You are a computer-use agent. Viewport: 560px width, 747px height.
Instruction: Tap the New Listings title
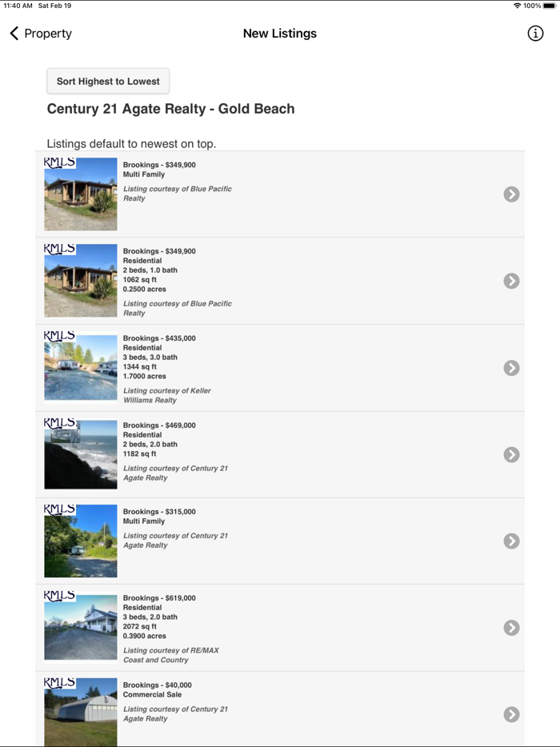[280, 34]
